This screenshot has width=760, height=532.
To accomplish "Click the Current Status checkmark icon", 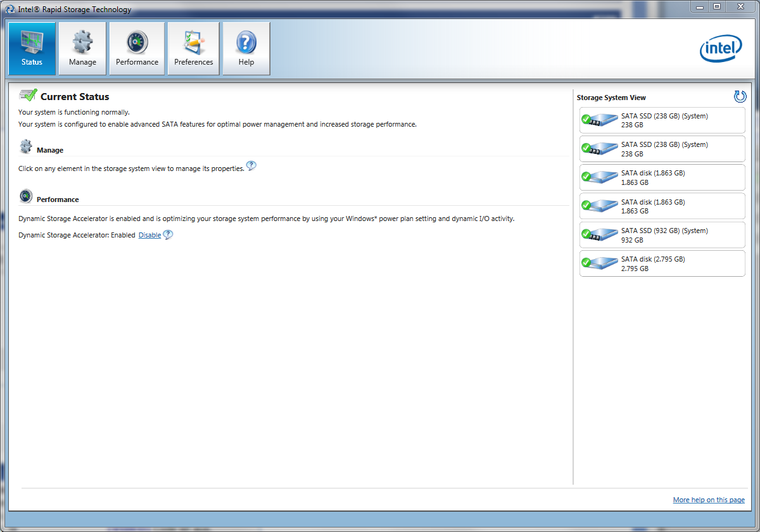I will [x=28, y=96].
